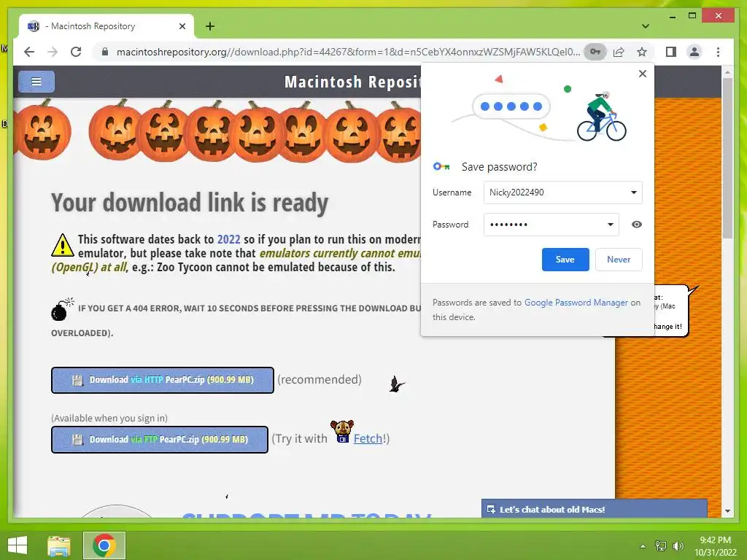The height and width of the screenshot is (560, 747).
Task: Close the Macintosh Repository tab
Action: tap(182, 26)
